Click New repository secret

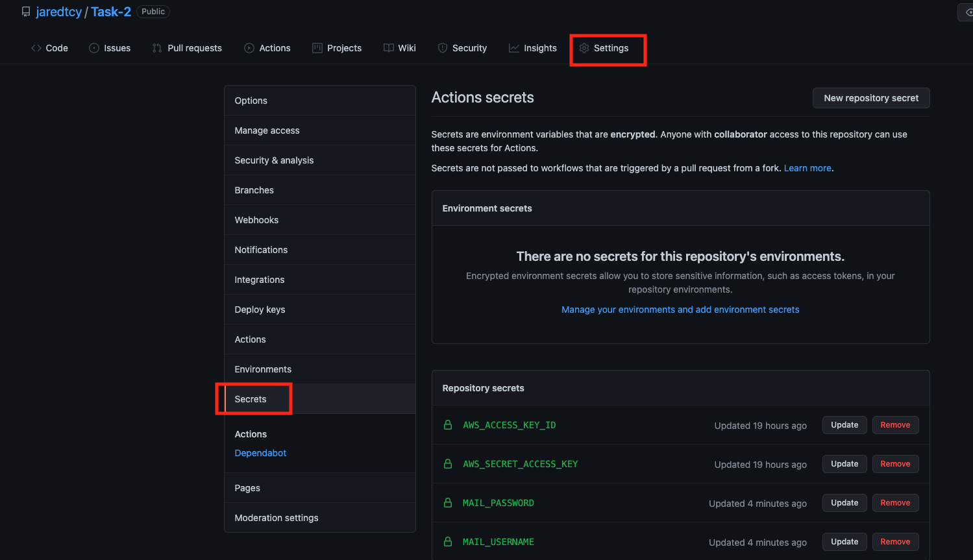(x=870, y=98)
